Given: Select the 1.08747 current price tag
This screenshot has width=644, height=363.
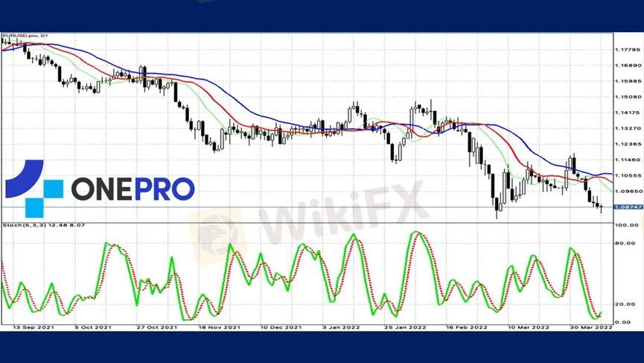Looking at the screenshot, I should [628, 207].
